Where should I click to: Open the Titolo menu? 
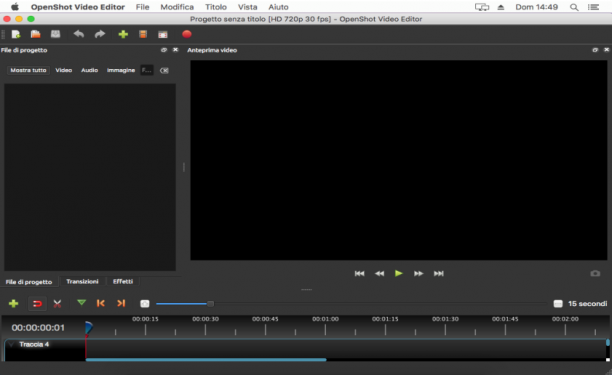[216, 7]
